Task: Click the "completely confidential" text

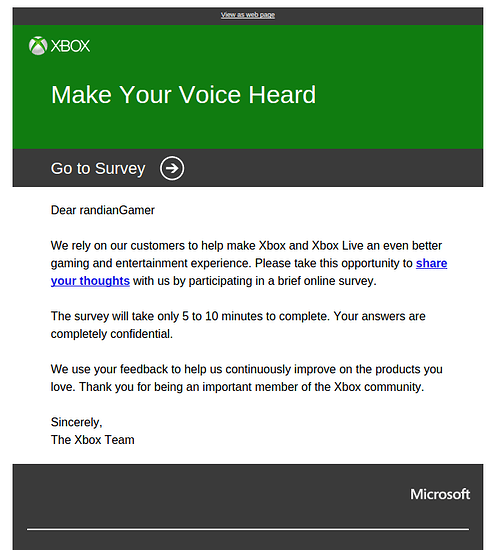Action: (x=112, y=334)
